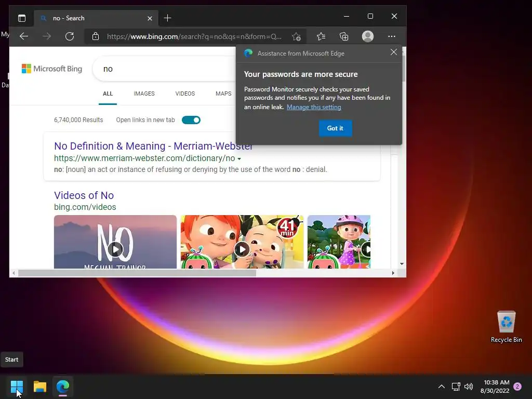Switch to the VIDEOS tab

coord(185,94)
